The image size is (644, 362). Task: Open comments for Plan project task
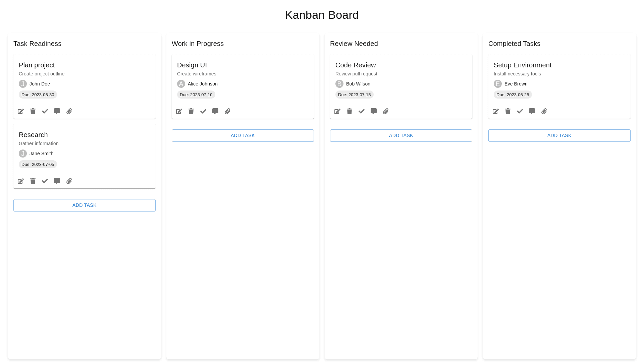point(57,111)
